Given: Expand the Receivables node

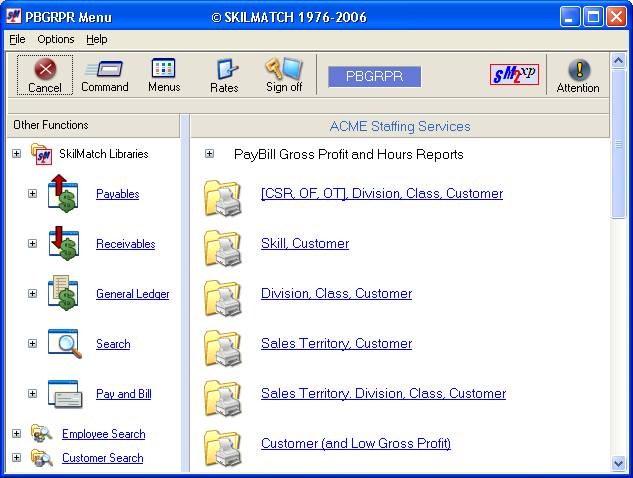Looking at the screenshot, I should 32,243.
